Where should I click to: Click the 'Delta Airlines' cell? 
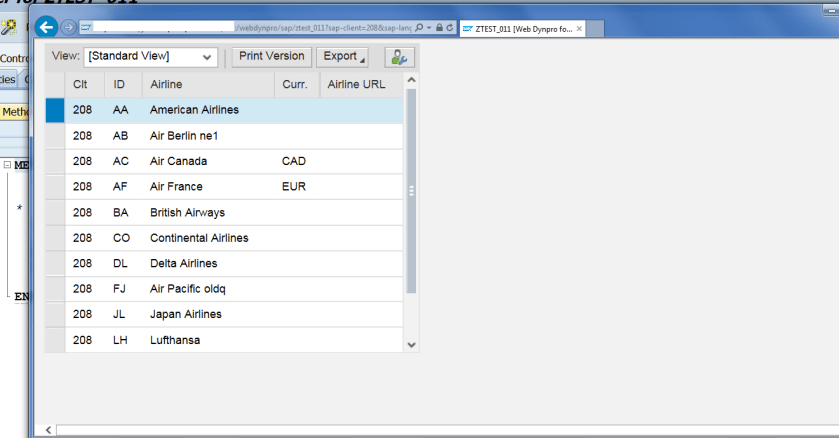pyautogui.click(x=209, y=263)
